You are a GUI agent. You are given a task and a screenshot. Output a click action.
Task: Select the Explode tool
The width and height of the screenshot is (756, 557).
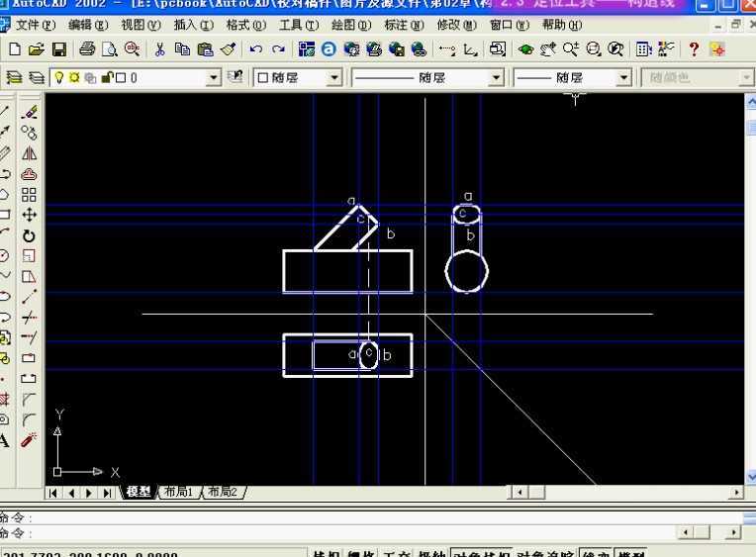tap(29, 440)
